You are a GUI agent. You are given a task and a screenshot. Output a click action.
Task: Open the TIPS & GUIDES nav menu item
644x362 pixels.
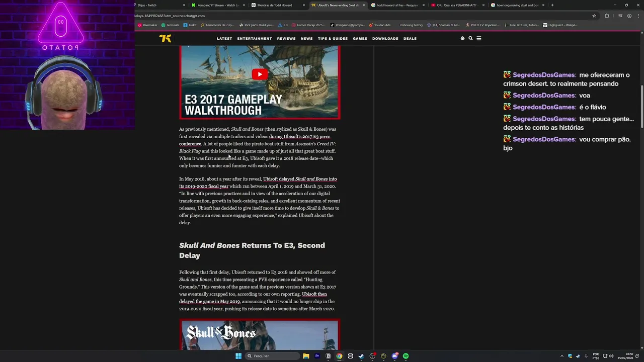333,39
